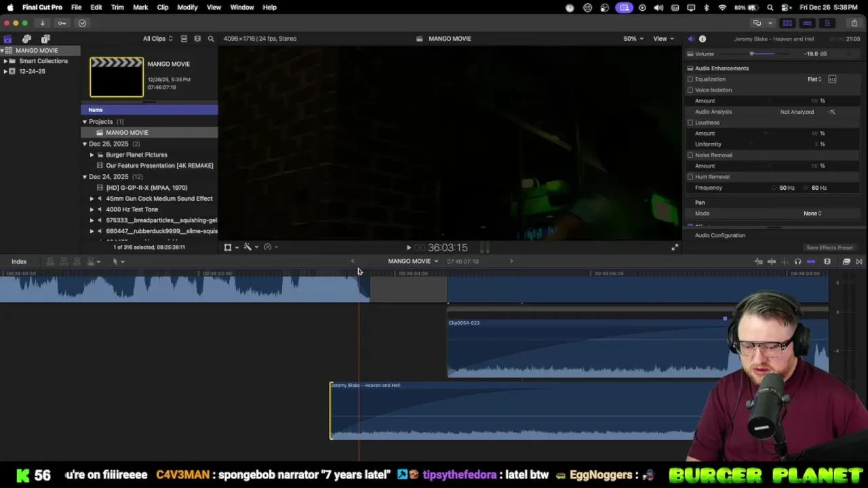Toggle the Inspector panel visibility button
Screen dimensions: 868x488
click(x=827, y=23)
